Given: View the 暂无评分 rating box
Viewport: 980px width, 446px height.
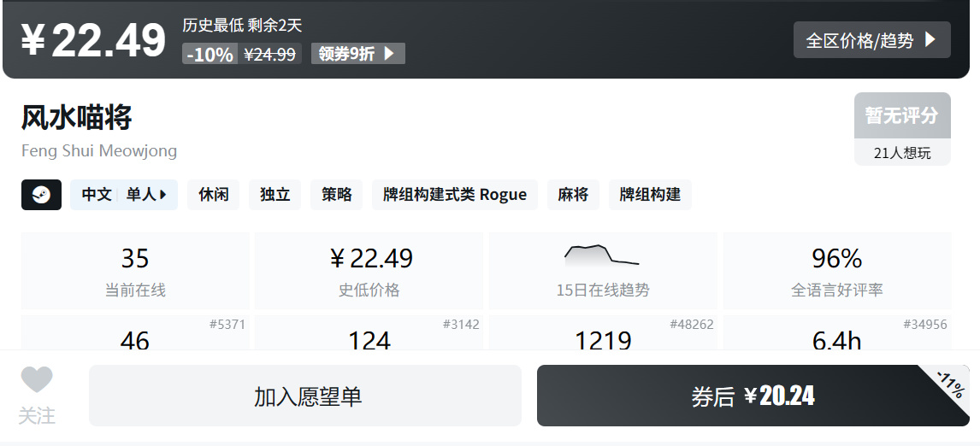Looking at the screenshot, I should pyautogui.click(x=902, y=115).
